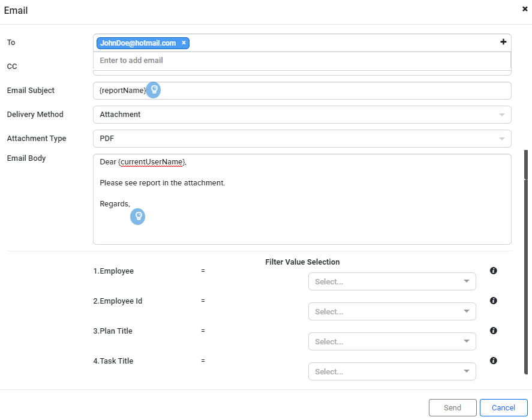Open info icon for Employee Id filter
The height and width of the screenshot is (420, 532).
tap(494, 301)
